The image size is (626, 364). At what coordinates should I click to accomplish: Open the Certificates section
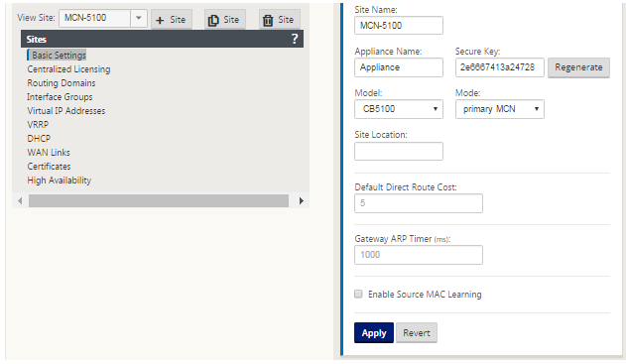pos(49,167)
